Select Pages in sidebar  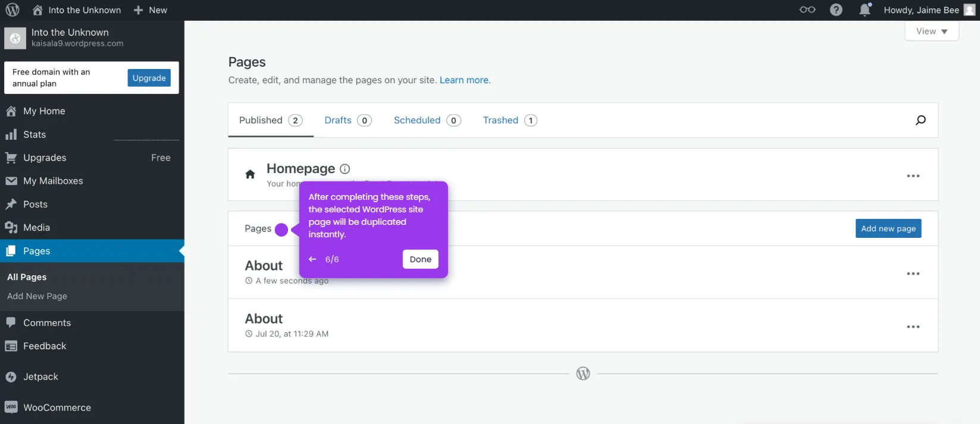point(92,251)
